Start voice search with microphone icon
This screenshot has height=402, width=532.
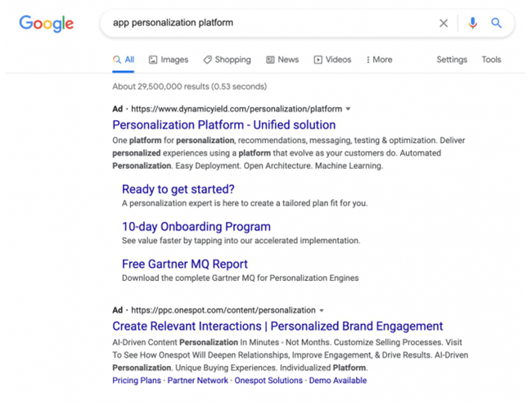point(472,23)
